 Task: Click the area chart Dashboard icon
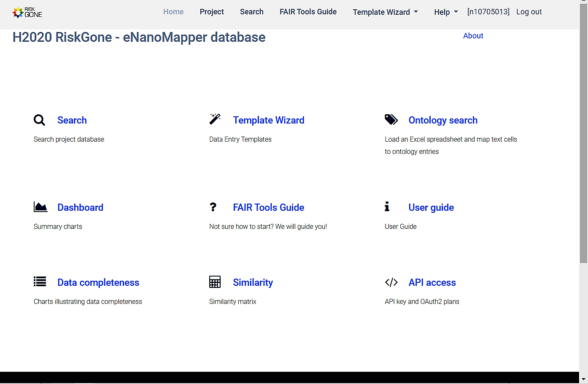[40, 207]
